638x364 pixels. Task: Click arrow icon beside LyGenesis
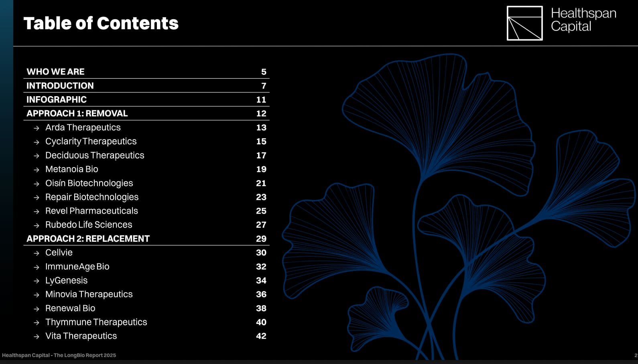tap(37, 281)
